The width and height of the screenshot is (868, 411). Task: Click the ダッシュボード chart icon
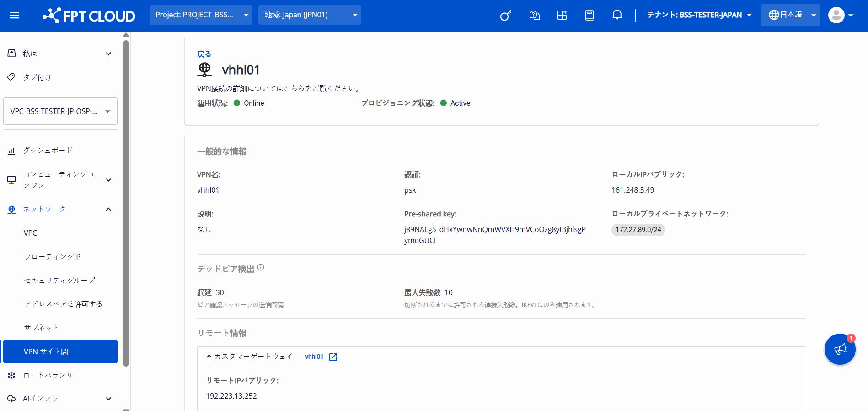11,151
